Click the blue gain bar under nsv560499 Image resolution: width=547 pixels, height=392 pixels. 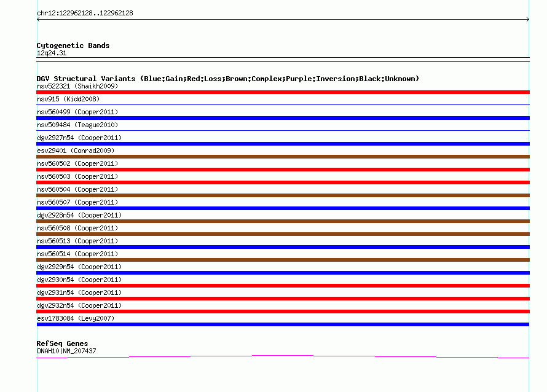click(x=283, y=118)
